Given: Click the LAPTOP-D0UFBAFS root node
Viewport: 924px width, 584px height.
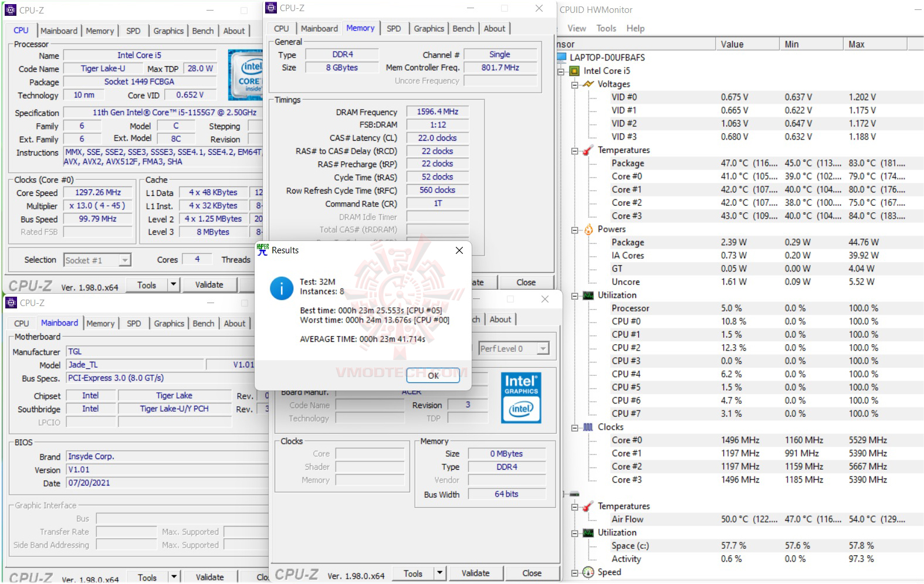Looking at the screenshot, I should point(607,57).
